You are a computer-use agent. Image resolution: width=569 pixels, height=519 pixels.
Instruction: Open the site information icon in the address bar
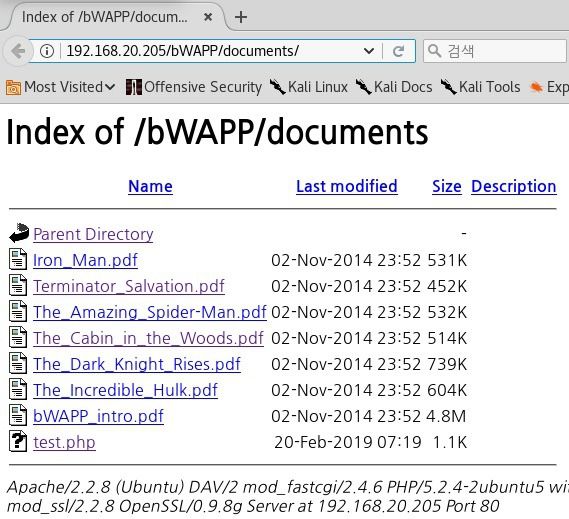[x=47, y=51]
